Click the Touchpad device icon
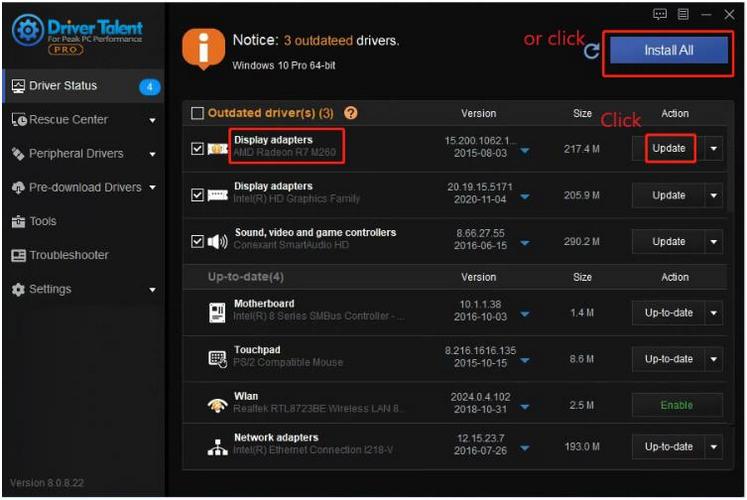 click(x=218, y=358)
